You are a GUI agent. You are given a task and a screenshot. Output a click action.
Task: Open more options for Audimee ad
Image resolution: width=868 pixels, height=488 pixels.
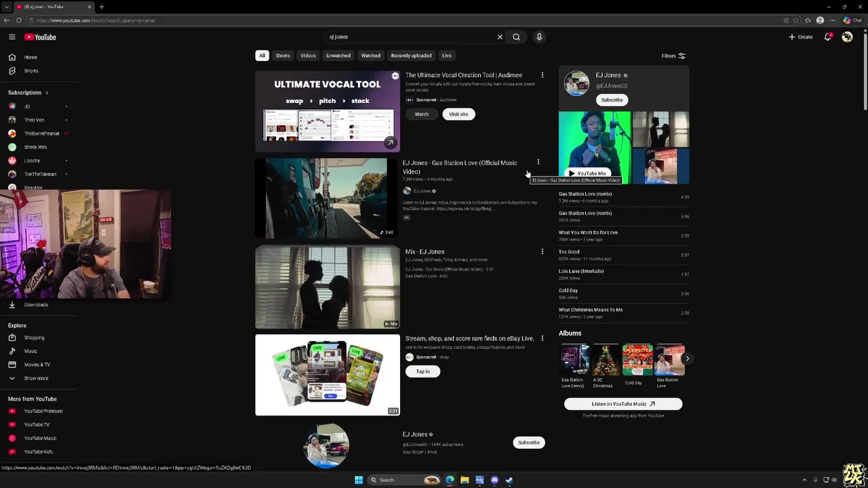point(542,75)
